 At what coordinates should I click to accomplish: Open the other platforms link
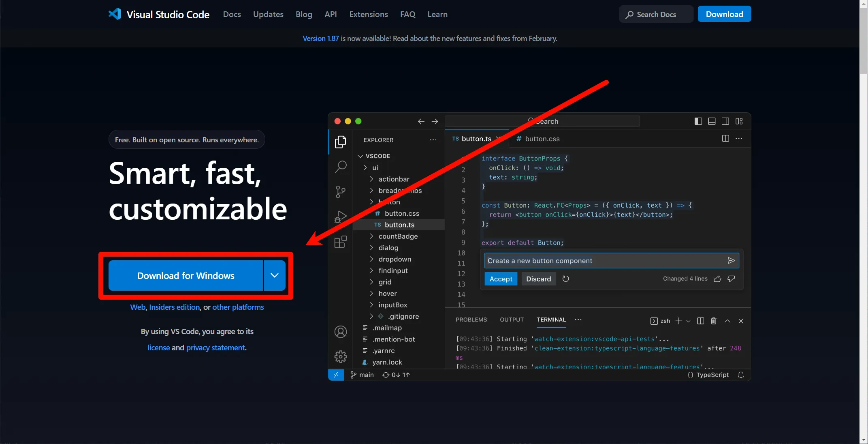(x=238, y=307)
